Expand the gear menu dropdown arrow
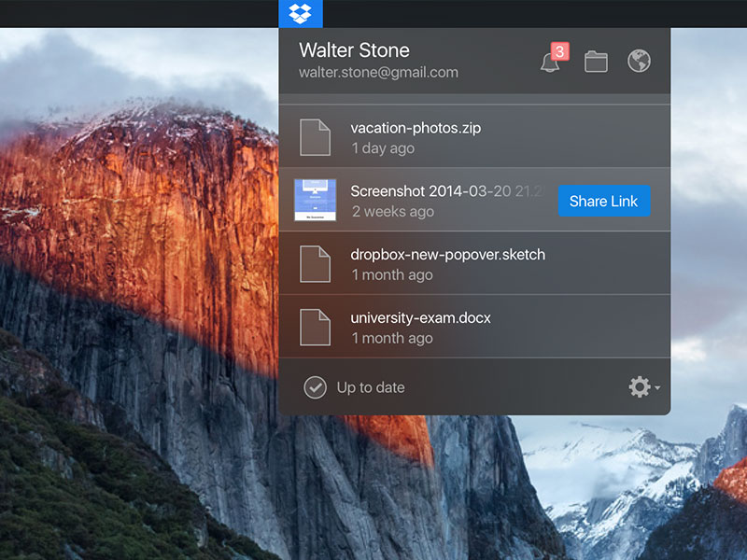747x560 pixels. pyautogui.click(x=655, y=389)
